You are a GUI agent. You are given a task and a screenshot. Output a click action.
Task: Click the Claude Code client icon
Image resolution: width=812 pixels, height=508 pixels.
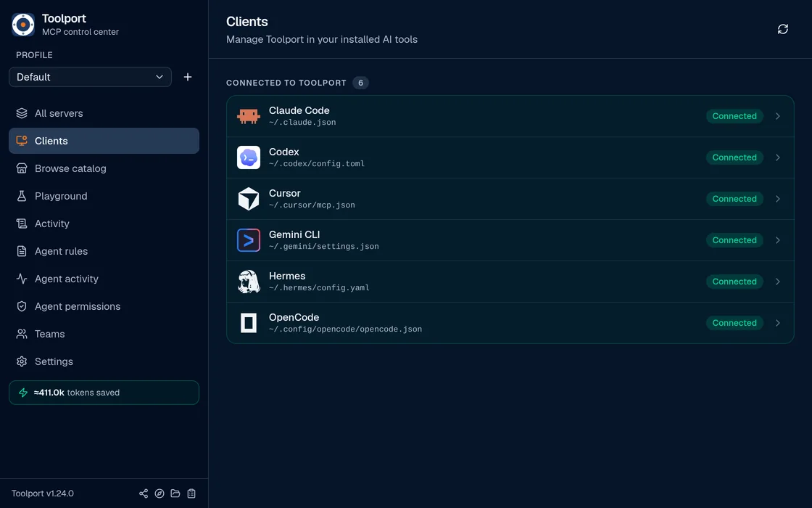(249, 116)
